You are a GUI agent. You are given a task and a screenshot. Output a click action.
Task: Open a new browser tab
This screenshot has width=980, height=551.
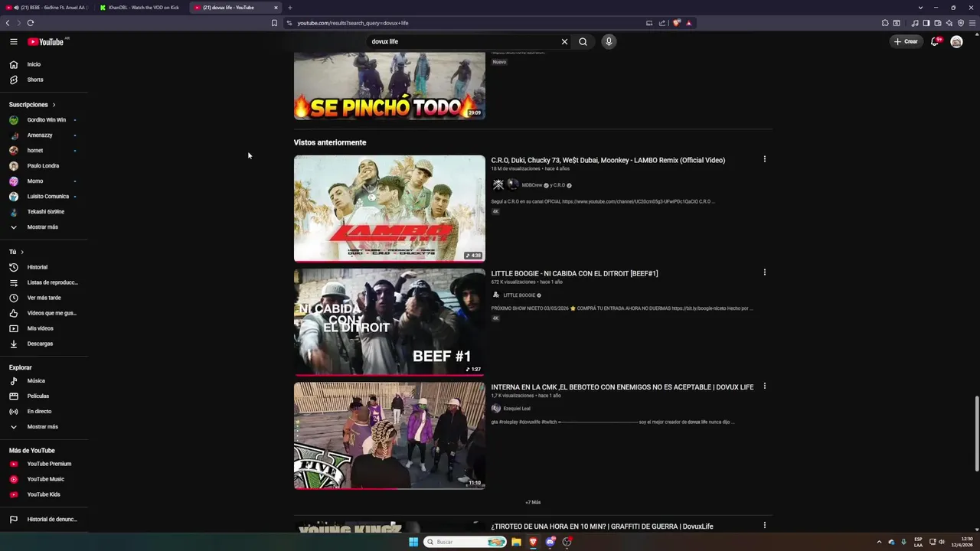click(x=289, y=8)
